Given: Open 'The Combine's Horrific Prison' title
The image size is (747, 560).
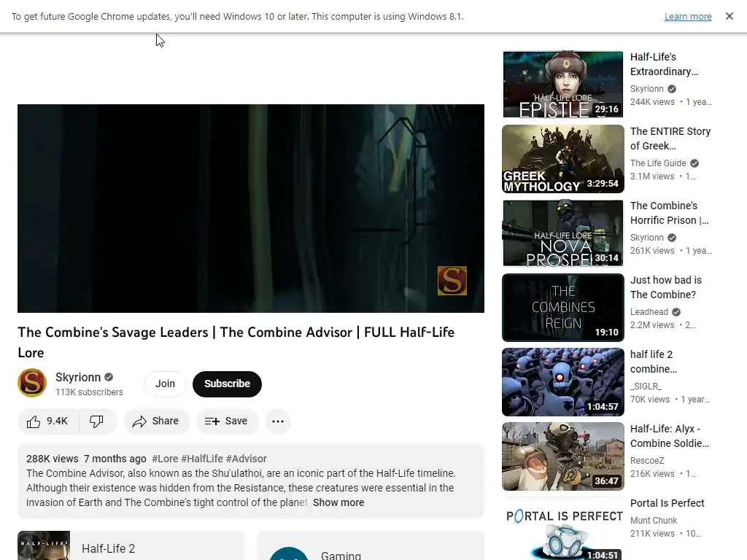Looking at the screenshot, I should coord(670,213).
